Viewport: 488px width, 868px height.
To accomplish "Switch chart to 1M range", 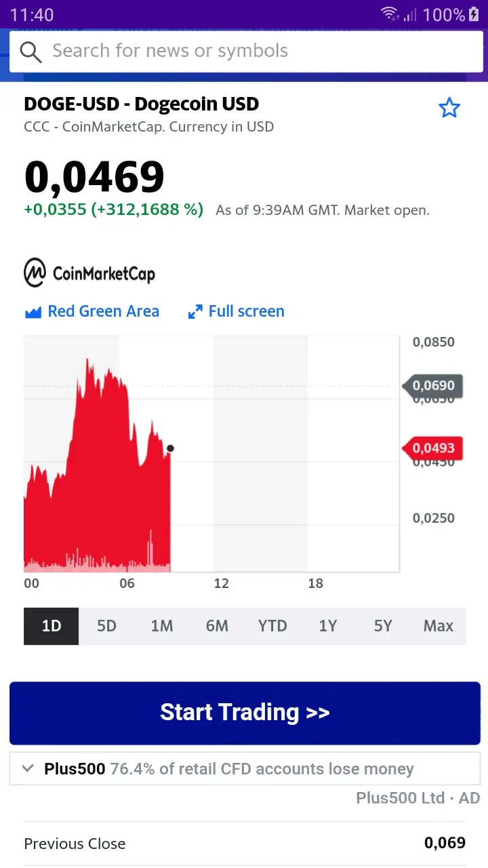I will click(x=162, y=626).
